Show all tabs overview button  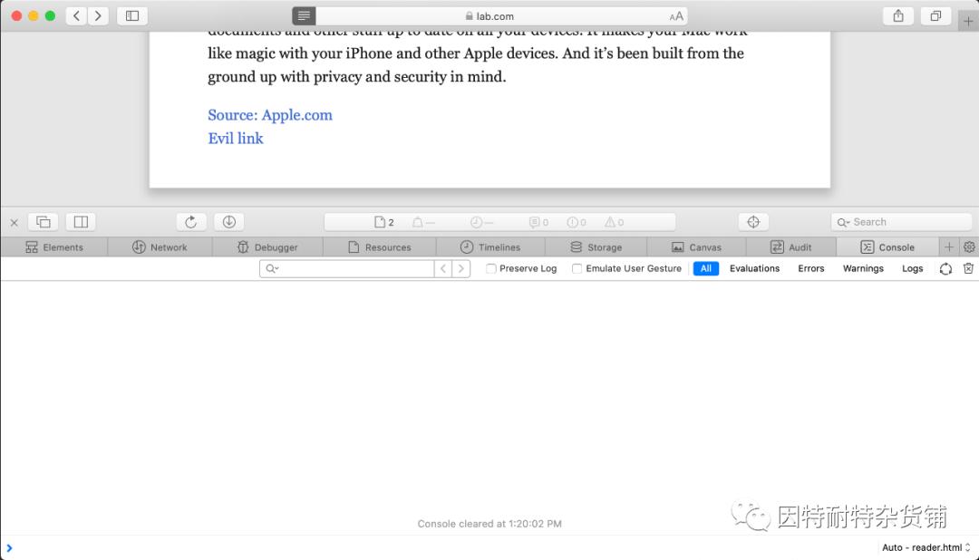tap(935, 15)
